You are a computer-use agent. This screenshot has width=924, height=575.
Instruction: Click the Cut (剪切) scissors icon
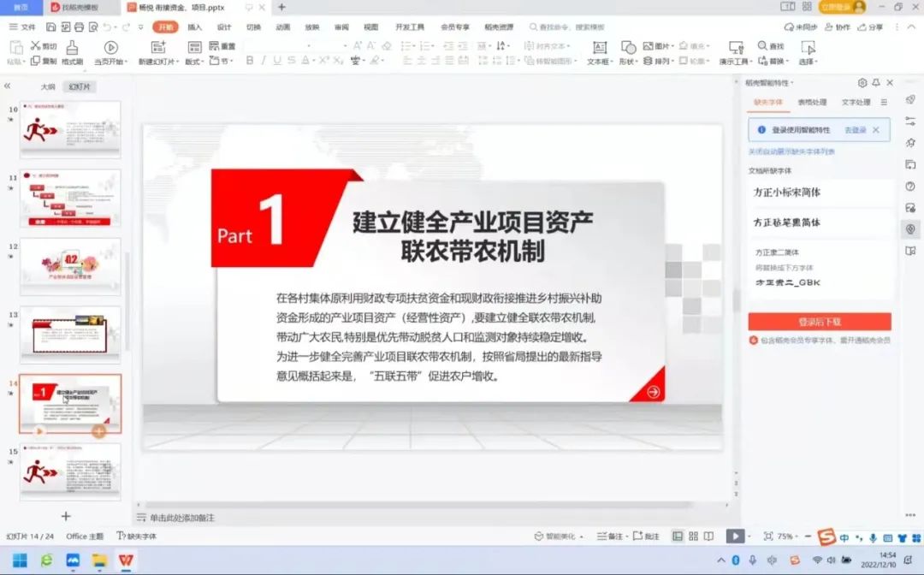pos(35,46)
